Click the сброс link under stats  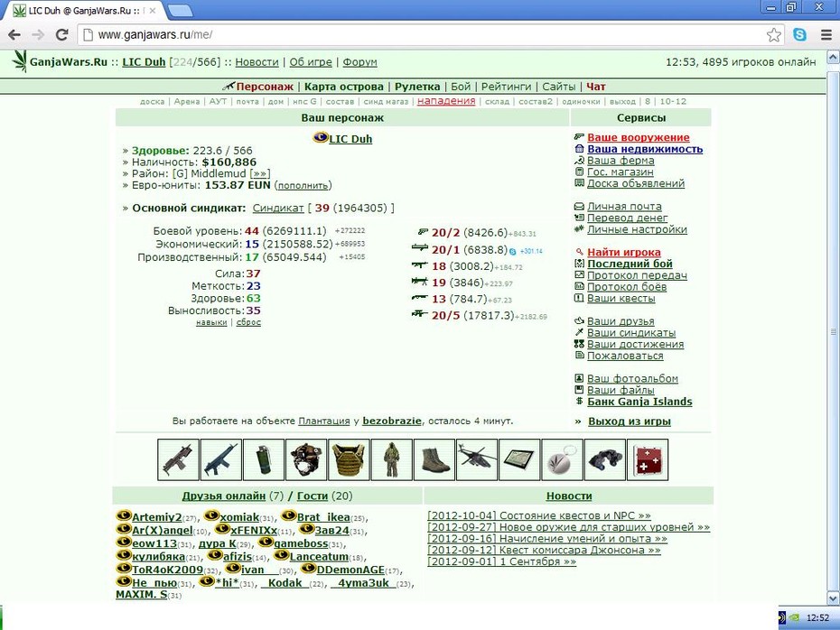pyautogui.click(x=248, y=322)
